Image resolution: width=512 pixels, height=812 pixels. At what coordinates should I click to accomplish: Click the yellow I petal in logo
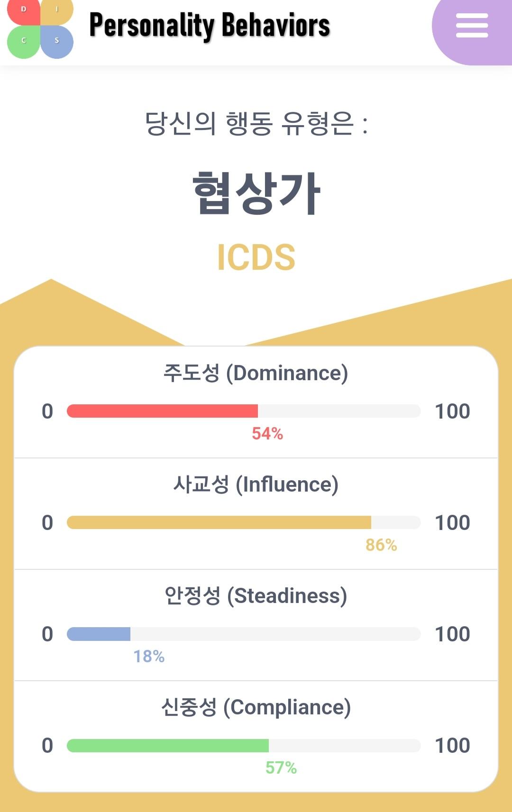point(57,11)
